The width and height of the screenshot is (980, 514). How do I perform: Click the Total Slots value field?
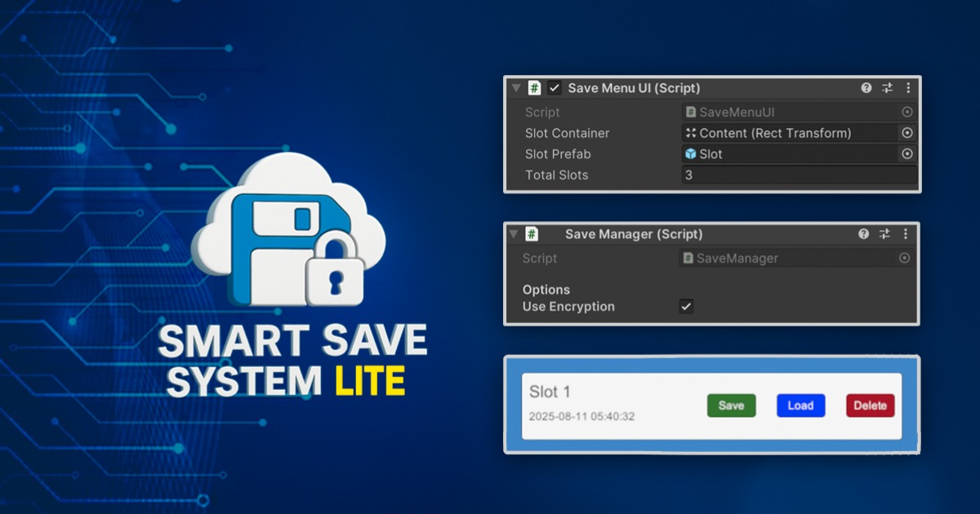coord(796,175)
